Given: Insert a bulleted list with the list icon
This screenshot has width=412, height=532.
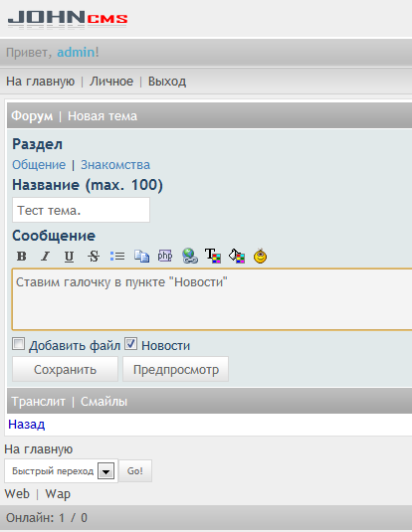Looking at the screenshot, I should (x=117, y=256).
